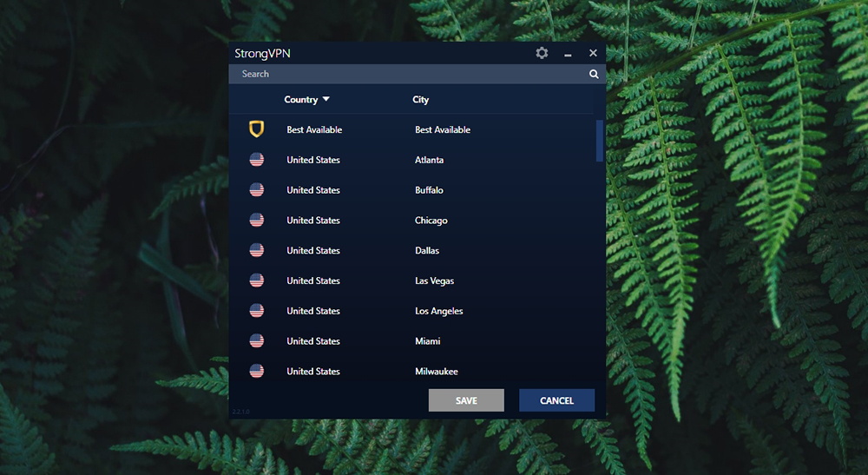868x475 pixels.
Task: Choose the Chicago server
Action: coord(431,221)
